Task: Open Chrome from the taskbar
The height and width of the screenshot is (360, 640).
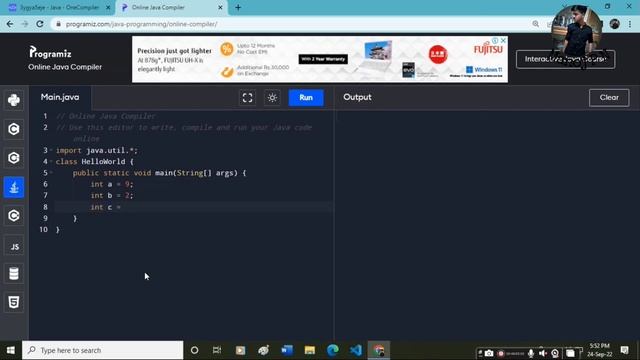Action: click(379, 350)
